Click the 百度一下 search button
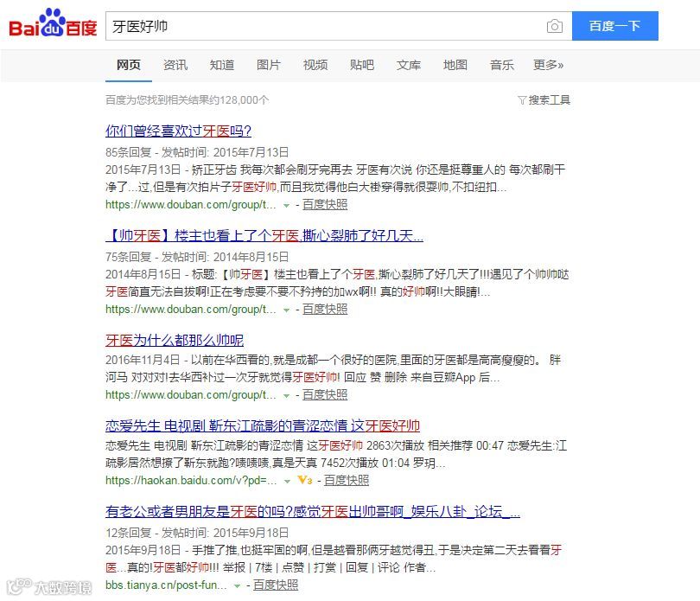This screenshot has height=601, width=700. [614, 26]
